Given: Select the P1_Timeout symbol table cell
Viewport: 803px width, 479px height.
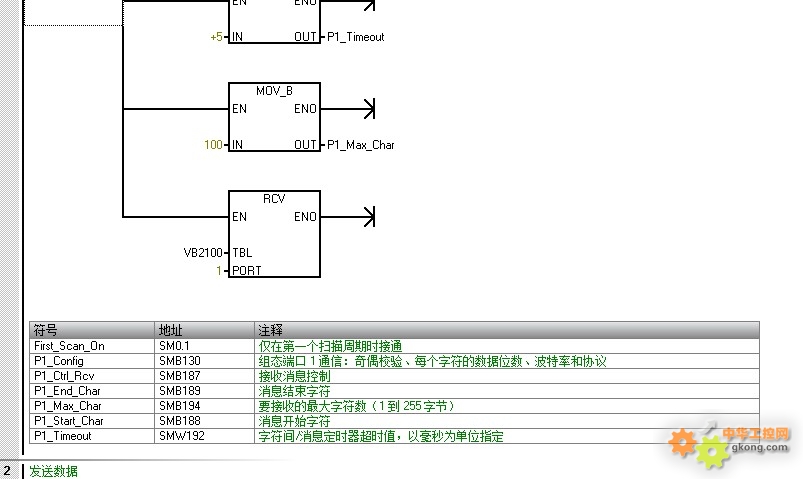Looking at the screenshot, I should [92, 436].
